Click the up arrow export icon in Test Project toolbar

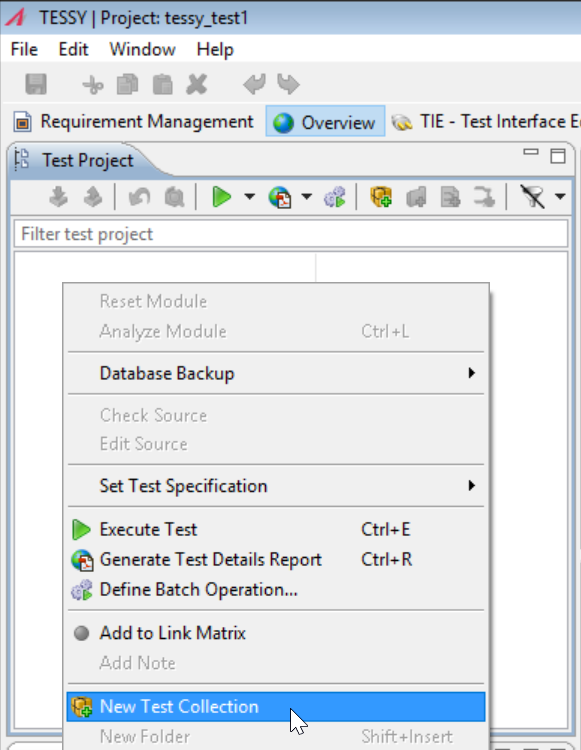click(x=93, y=197)
